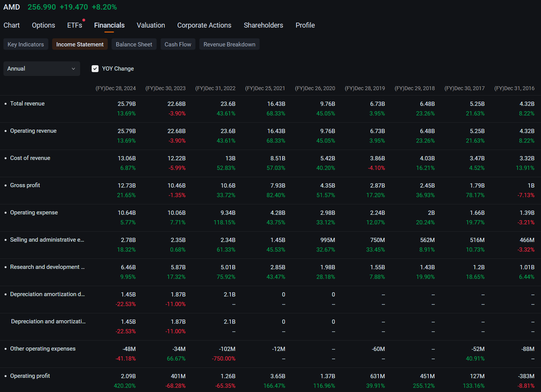Select -750.00% other operating expenses change
Image resolution: width=541 pixels, height=392 pixels.
[x=224, y=359]
